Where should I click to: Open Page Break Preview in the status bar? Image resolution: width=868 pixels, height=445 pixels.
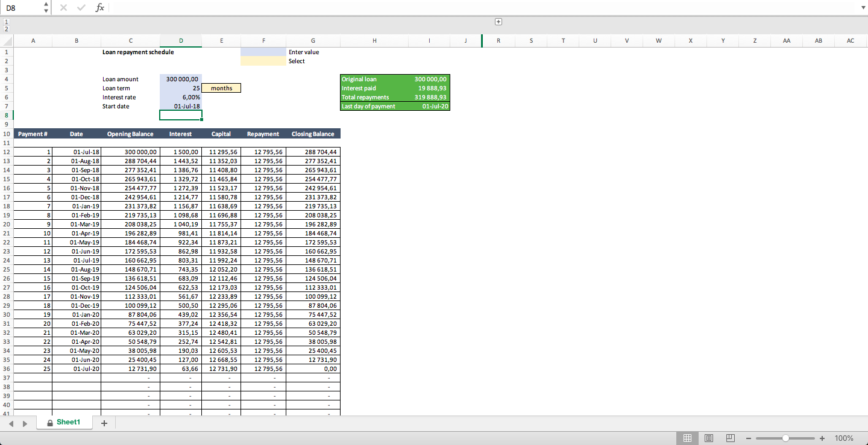(730, 438)
